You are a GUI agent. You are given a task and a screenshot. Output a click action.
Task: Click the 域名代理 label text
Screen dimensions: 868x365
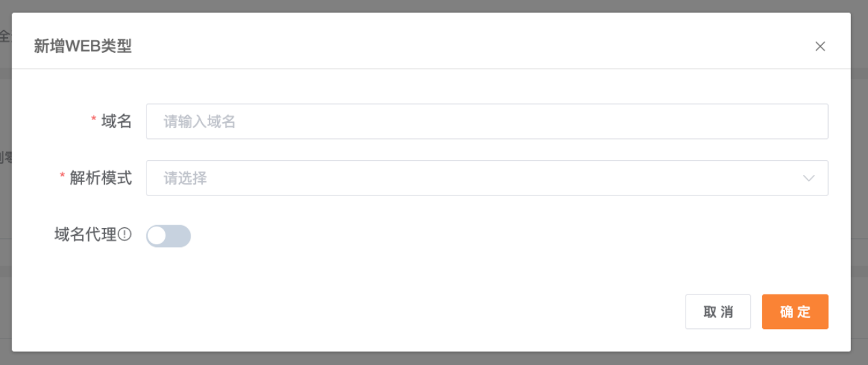coord(85,235)
